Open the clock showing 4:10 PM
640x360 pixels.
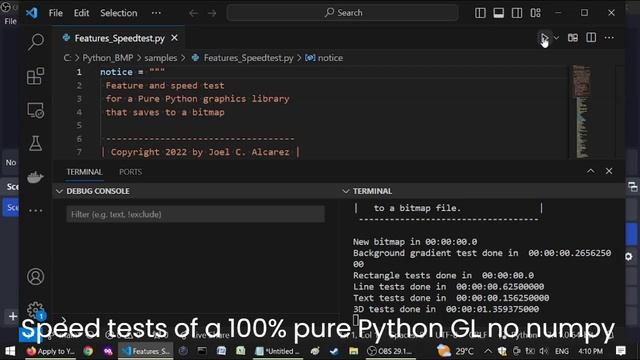coord(591,351)
